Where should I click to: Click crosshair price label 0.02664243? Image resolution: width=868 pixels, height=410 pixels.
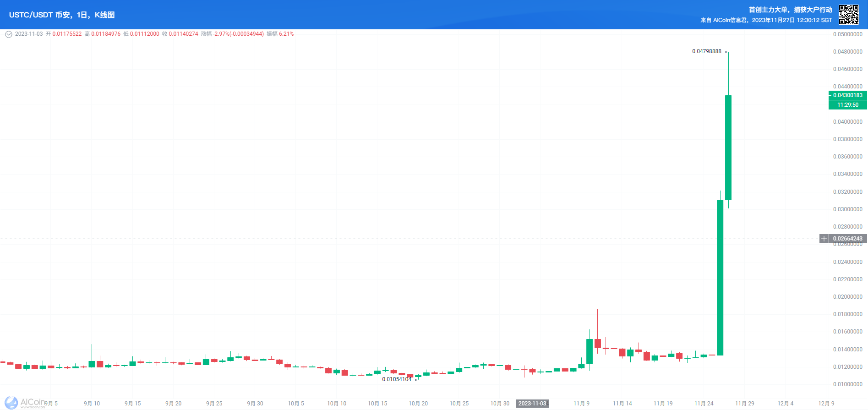tap(847, 239)
